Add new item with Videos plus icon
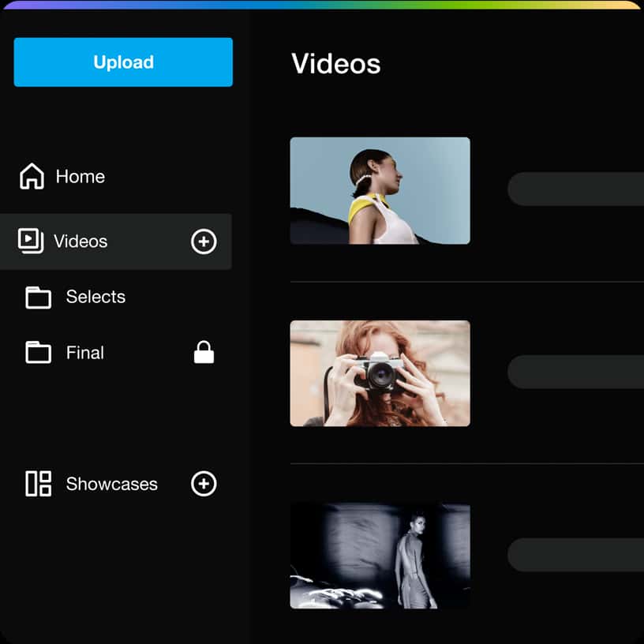 (204, 241)
